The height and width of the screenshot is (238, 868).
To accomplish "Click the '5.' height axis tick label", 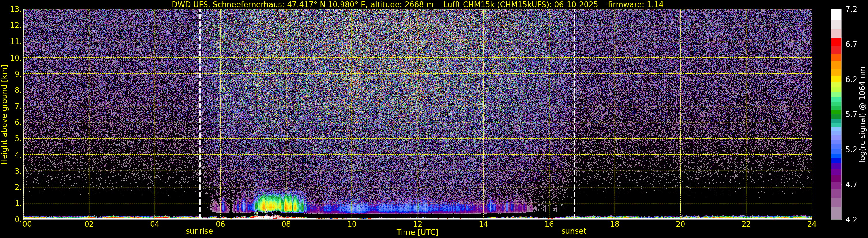I will pos(18,139).
